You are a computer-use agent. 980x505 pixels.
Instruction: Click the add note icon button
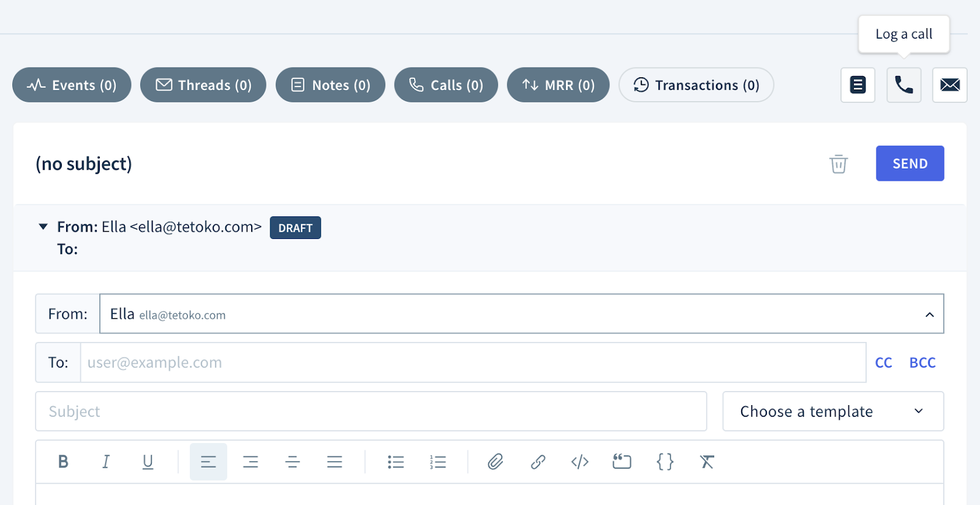click(858, 85)
